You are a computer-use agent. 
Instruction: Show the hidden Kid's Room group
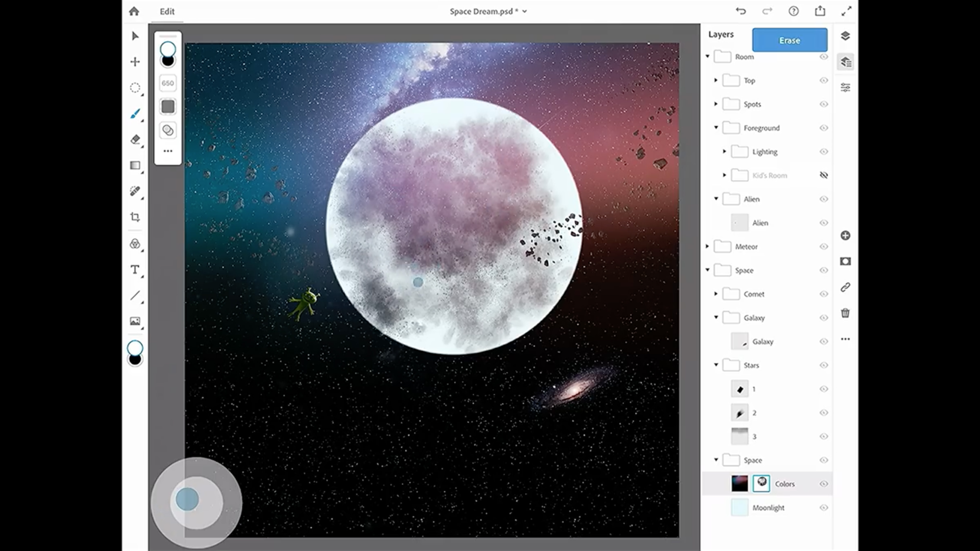coord(824,175)
